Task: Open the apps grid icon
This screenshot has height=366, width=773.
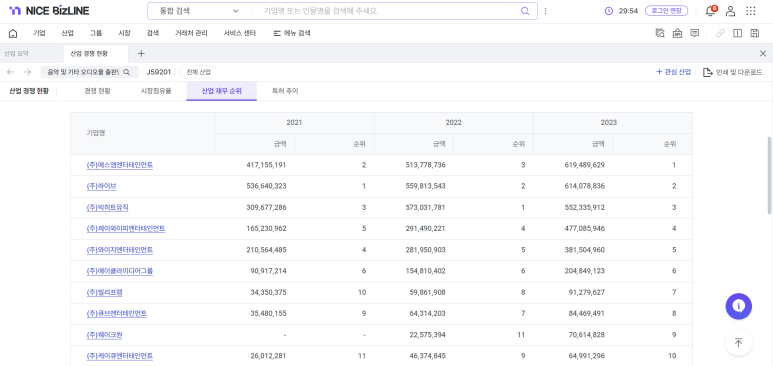Action: coord(751,11)
